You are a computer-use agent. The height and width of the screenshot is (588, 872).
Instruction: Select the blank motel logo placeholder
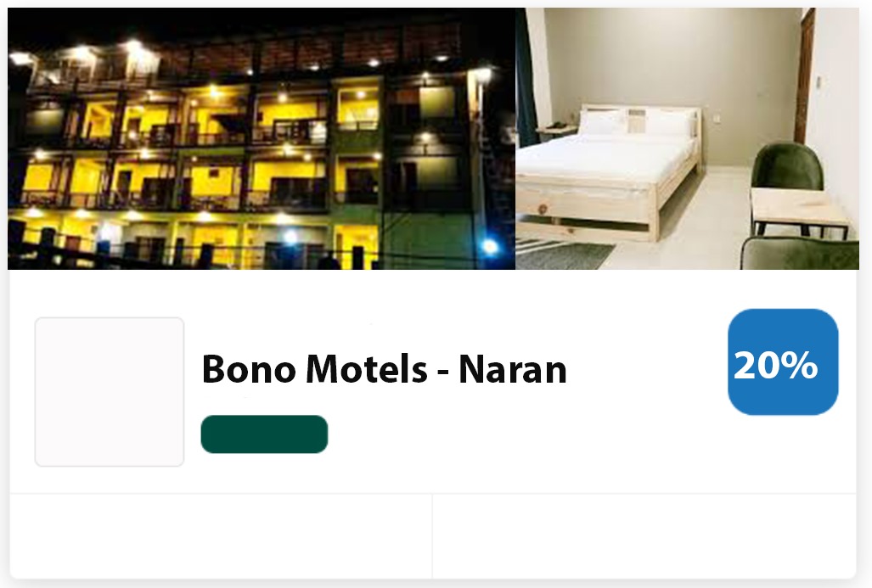(x=110, y=392)
